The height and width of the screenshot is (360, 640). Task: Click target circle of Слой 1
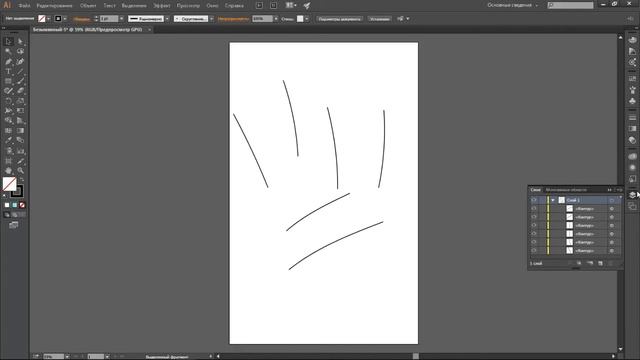coord(611,200)
